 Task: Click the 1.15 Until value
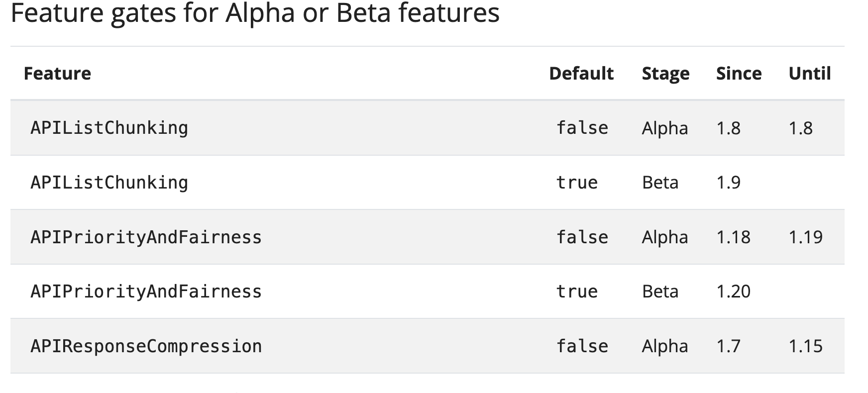[805, 346]
